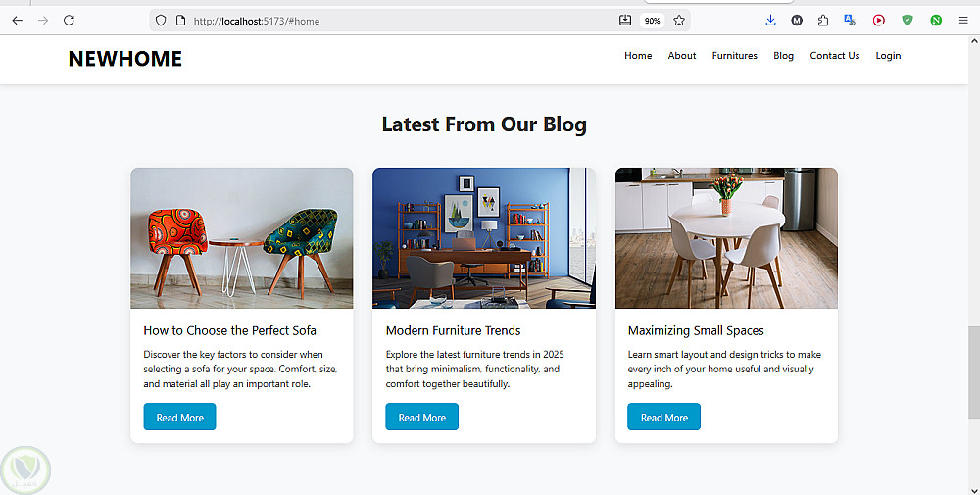980x495 pixels.
Task: Open the Extensions puzzle-piece menu
Action: tap(823, 20)
